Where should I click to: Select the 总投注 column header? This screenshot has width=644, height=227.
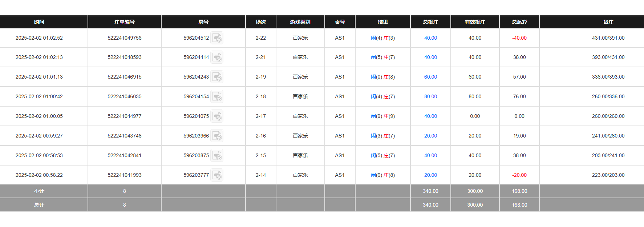[x=430, y=22]
